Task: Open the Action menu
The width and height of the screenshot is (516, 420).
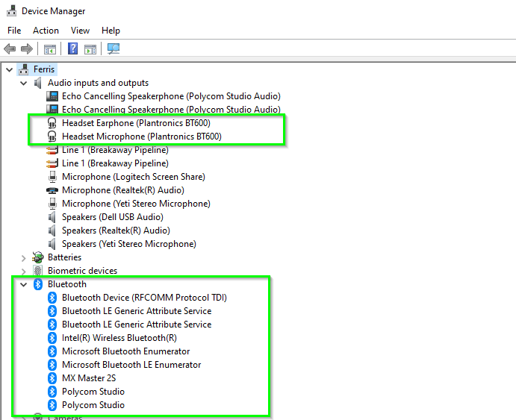Action: pos(46,31)
